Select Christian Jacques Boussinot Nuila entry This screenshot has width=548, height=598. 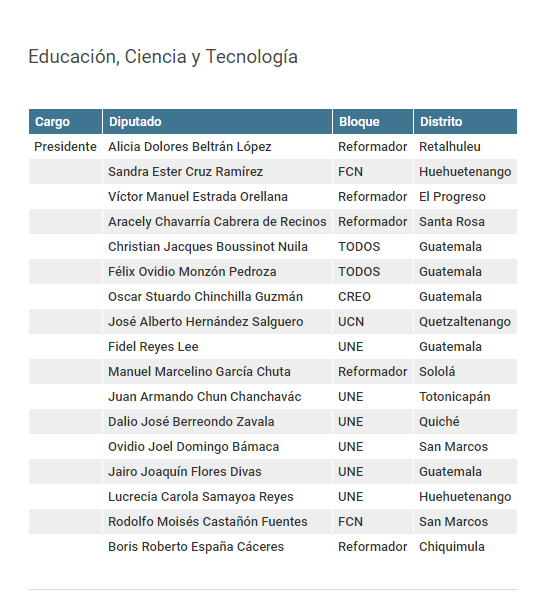tap(208, 247)
